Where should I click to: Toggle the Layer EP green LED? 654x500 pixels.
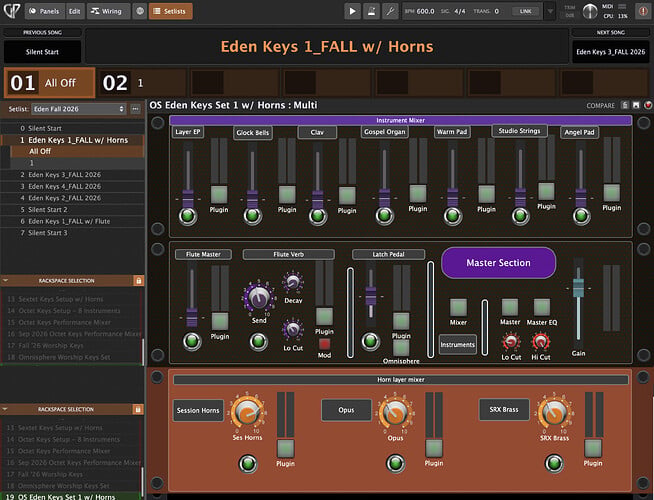[188, 216]
